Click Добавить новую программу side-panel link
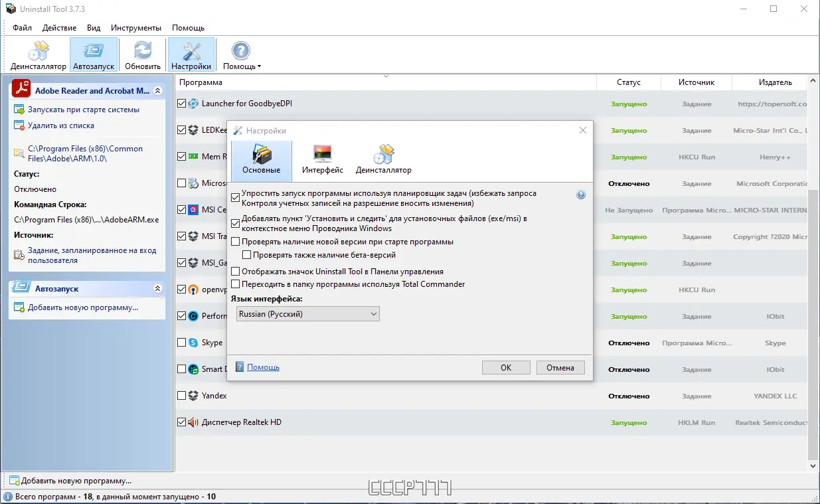Screen dimensions: 820x504 click(x=83, y=307)
